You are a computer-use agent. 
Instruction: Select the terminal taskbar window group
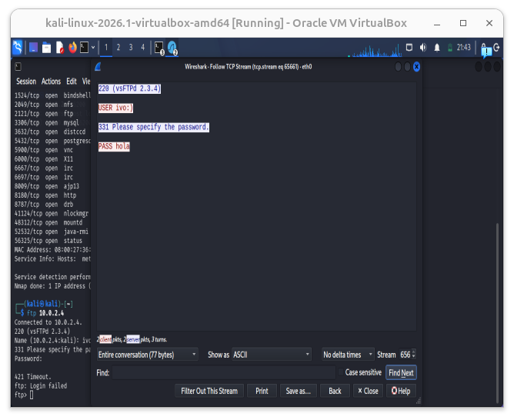click(159, 48)
